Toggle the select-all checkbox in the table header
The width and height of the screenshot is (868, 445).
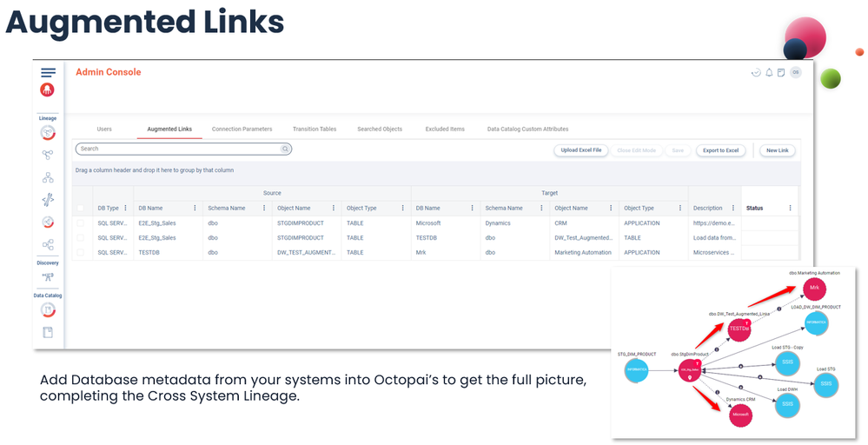click(81, 208)
